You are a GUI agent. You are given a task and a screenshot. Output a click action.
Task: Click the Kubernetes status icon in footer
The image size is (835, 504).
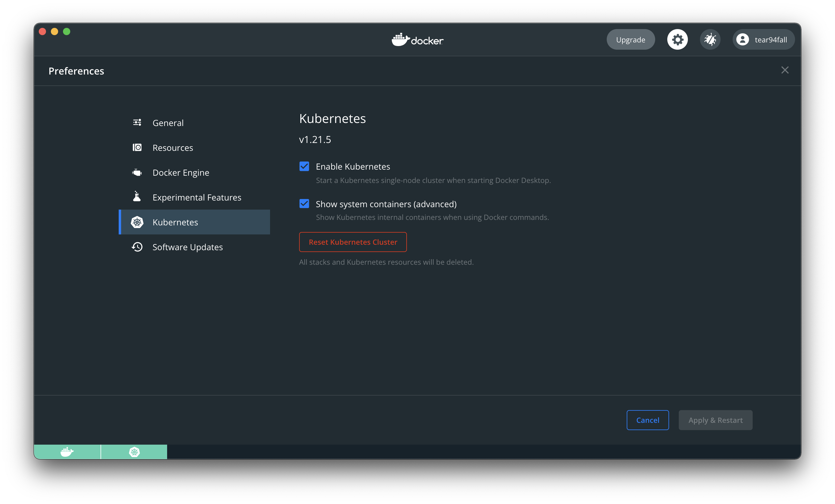click(134, 452)
